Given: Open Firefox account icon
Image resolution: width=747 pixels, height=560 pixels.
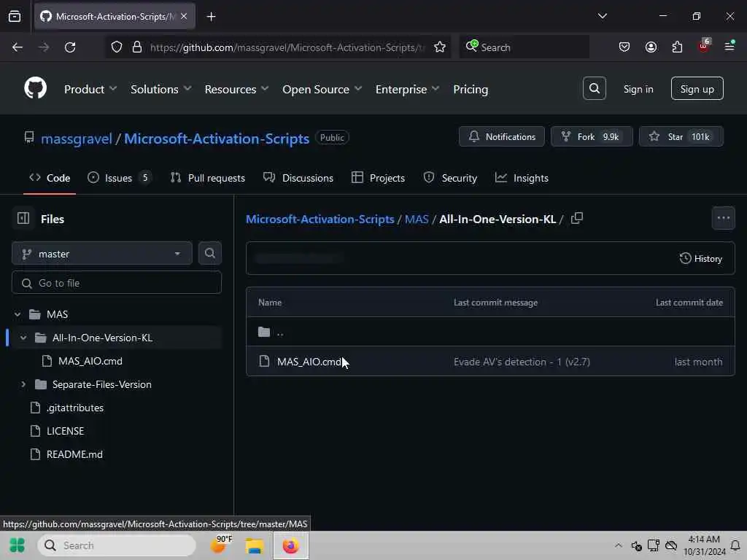Looking at the screenshot, I should (651, 47).
